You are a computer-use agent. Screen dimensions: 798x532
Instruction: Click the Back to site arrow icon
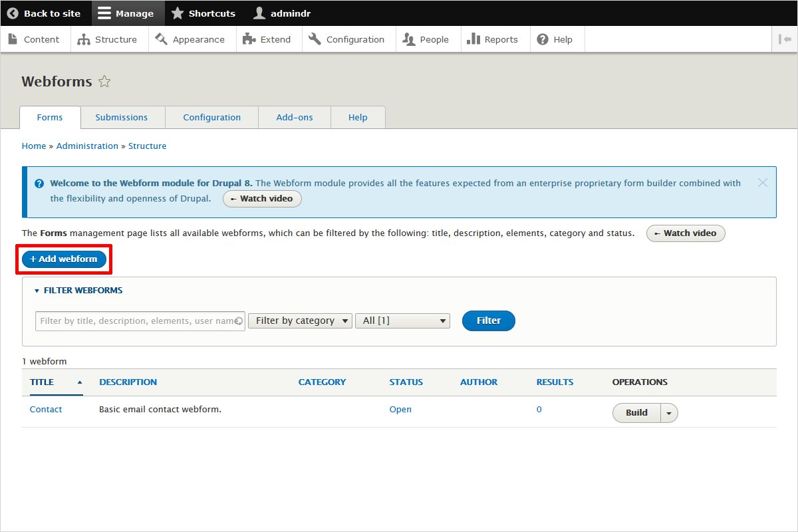13,13
